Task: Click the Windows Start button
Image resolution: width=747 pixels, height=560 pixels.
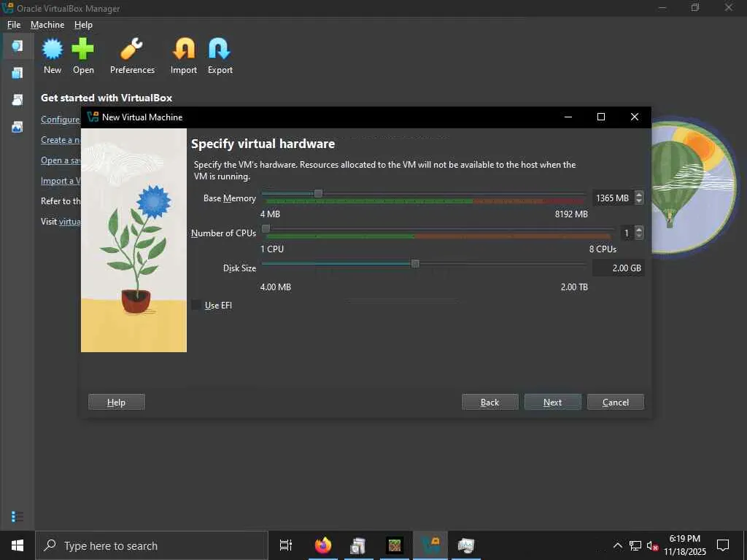Action: [18, 545]
